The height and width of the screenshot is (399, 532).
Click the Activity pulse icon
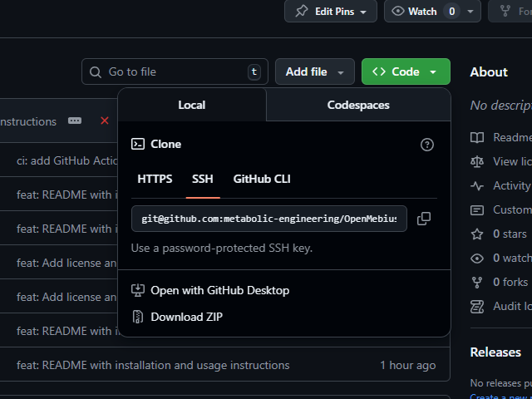click(x=477, y=185)
